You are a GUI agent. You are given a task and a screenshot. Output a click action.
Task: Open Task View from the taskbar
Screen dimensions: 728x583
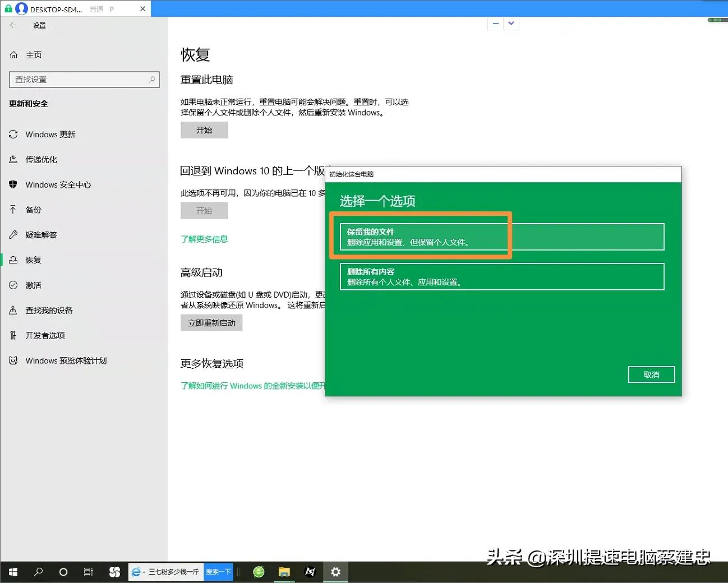[88, 571]
